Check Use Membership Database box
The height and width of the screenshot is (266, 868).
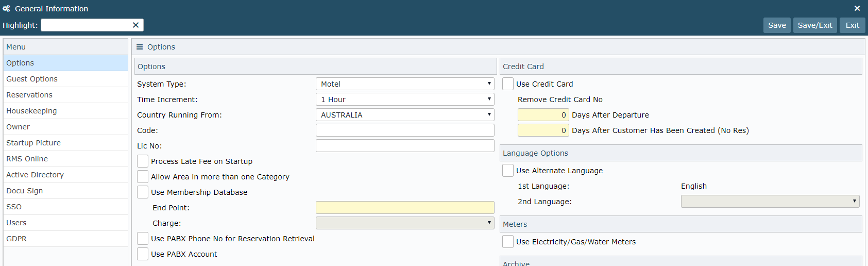(143, 192)
